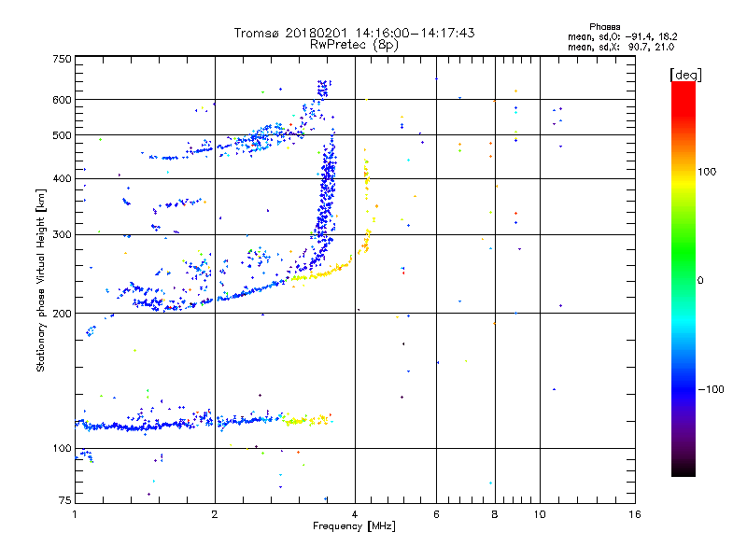
Task: Click the y-axis tick label '600'
Action: [x=62, y=100]
